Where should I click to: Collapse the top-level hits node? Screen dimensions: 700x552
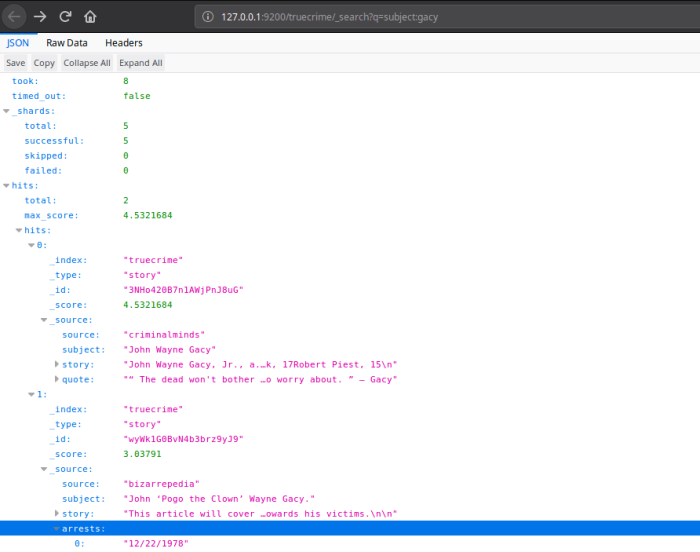click(x=6, y=185)
